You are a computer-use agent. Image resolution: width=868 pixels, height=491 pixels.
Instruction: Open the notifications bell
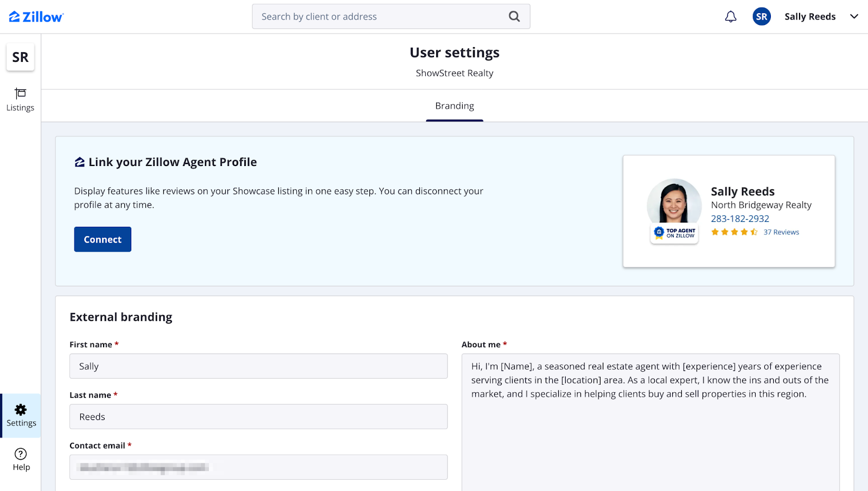point(731,17)
